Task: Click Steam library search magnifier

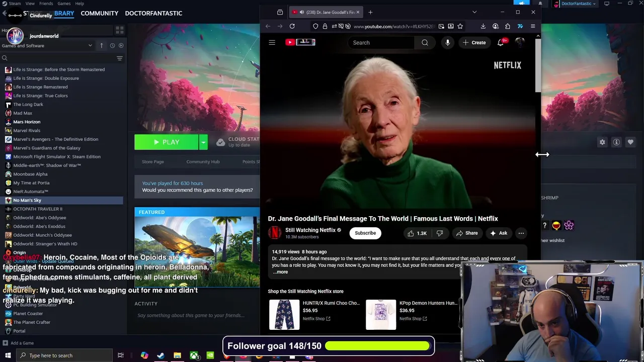Action: click(5, 58)
